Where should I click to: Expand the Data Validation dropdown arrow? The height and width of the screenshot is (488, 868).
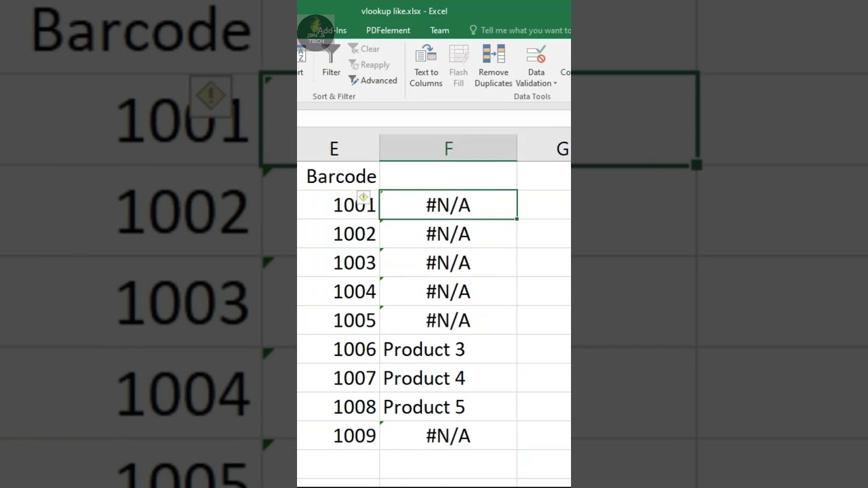click(555, 83)
